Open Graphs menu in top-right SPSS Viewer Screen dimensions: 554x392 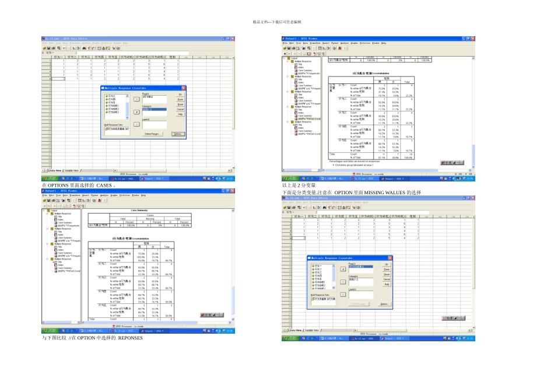click(354, 43)
